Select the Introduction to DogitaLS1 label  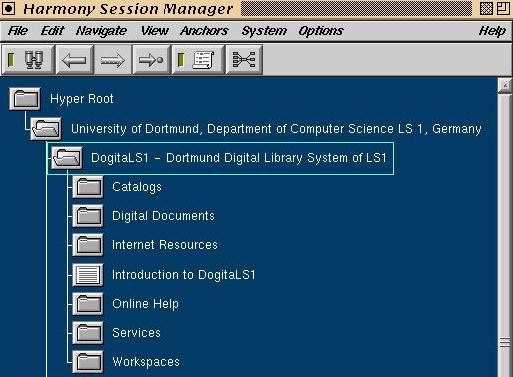pyautogui.click(x=184, y=275)
